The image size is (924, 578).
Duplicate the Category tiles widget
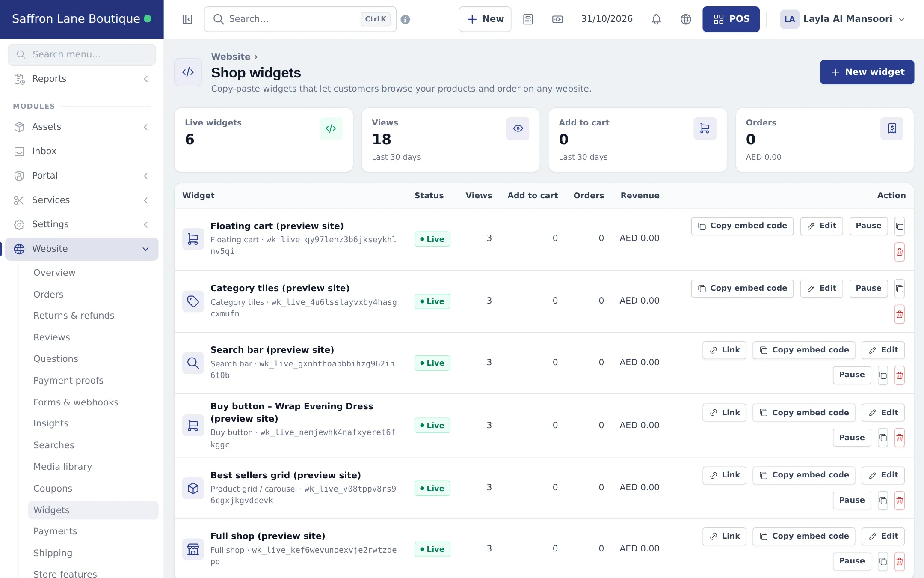899,289
